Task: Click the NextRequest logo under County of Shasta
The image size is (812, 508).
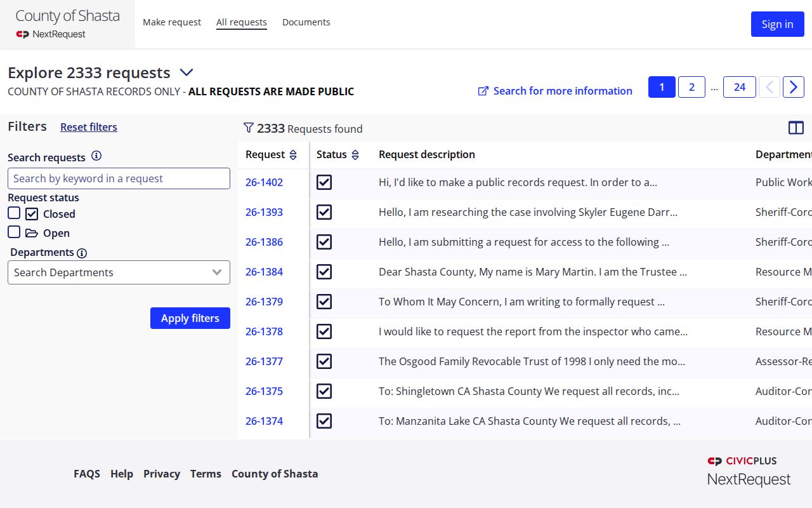Action: pyautogui.click(x=51, y=34)
